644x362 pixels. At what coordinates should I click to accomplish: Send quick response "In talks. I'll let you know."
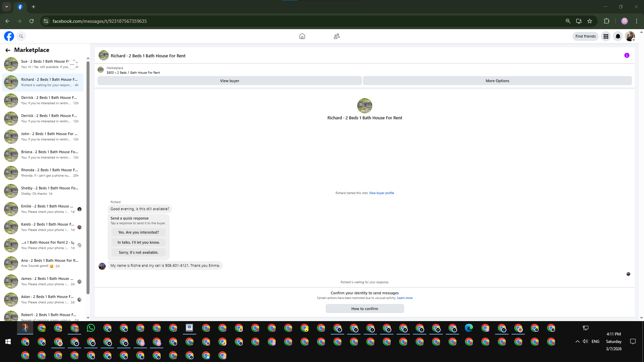(139, 242)
